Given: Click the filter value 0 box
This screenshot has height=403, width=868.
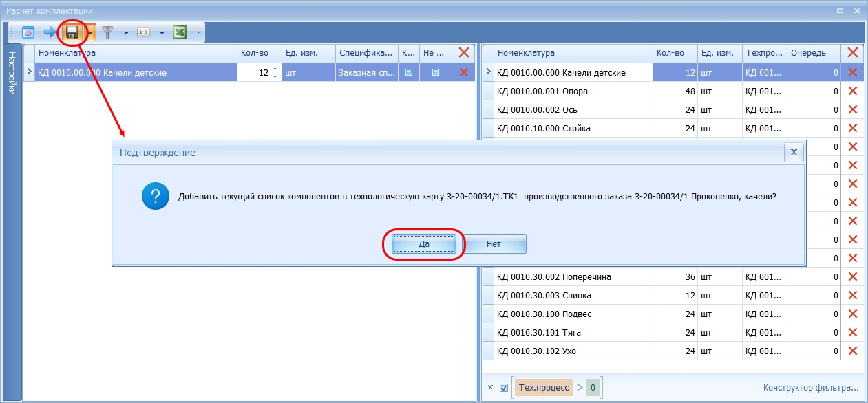Looking at the screenshot, I should (x=593, y=388).
